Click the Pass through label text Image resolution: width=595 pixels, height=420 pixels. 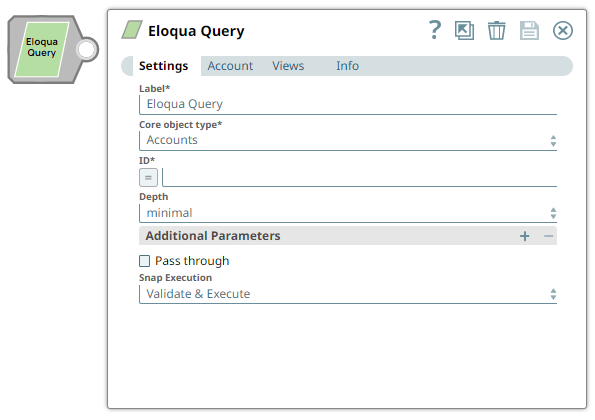(192, 261)
